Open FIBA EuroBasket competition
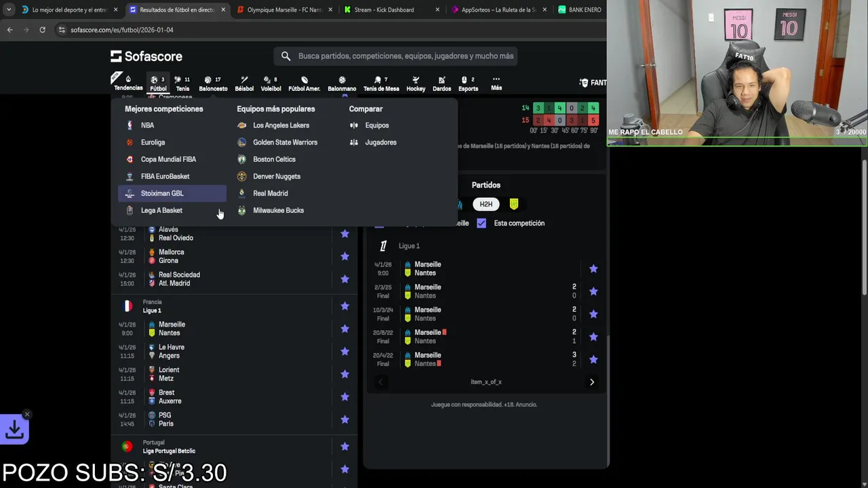 point(172,176)
